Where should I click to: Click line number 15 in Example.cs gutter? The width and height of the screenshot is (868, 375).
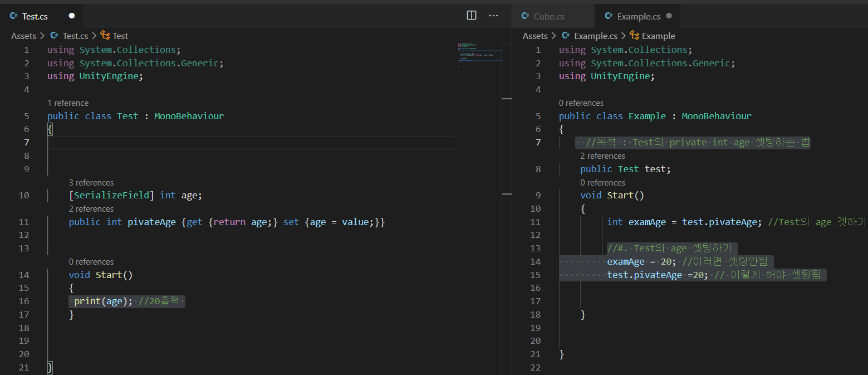pyautogui.click(x=535, y=275)
